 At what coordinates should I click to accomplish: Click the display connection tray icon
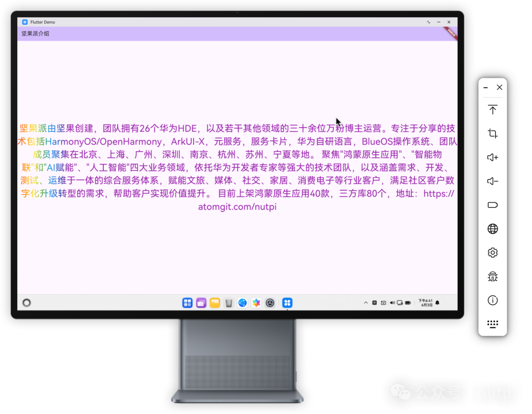400,303
